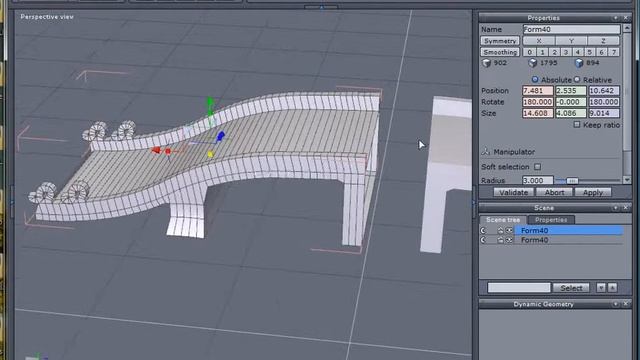Switch to the Properties tab in Scene panel
The image size is (640, 360).
click(551, 220)
